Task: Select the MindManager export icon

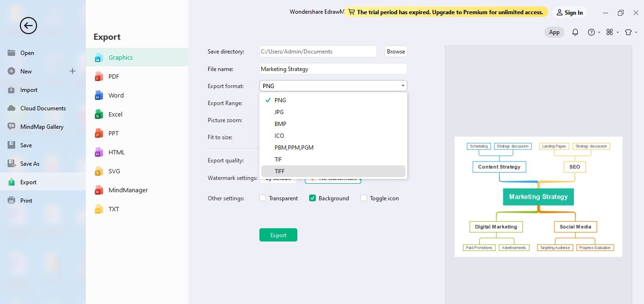Action: tap(99, 190)
